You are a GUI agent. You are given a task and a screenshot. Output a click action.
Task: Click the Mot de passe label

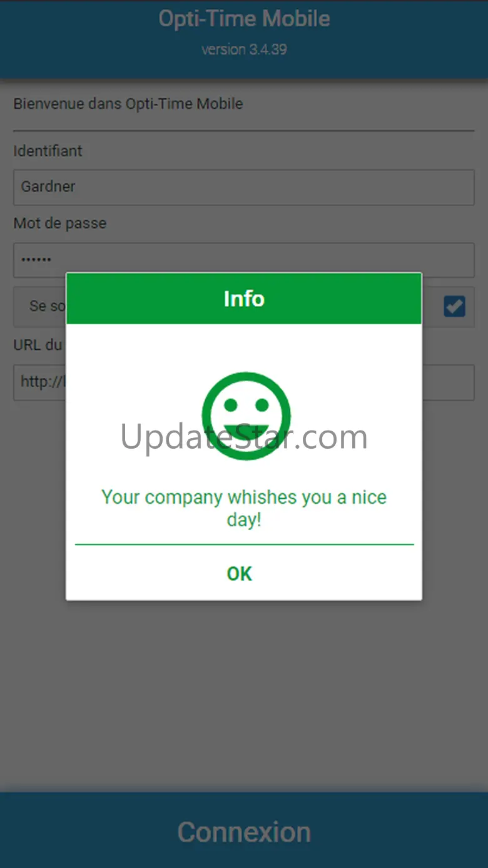click(60, 223)
